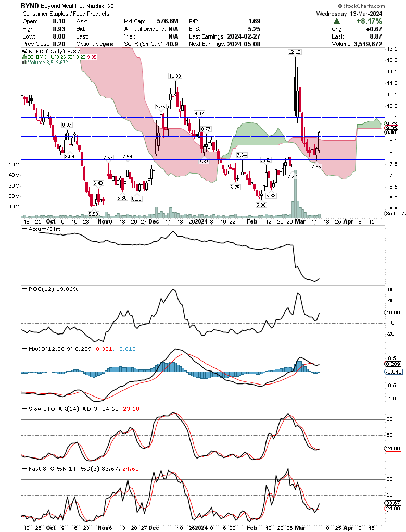
Task: Click the green Ichimoku cloud legend icon
Action: [x=24, y=57]
